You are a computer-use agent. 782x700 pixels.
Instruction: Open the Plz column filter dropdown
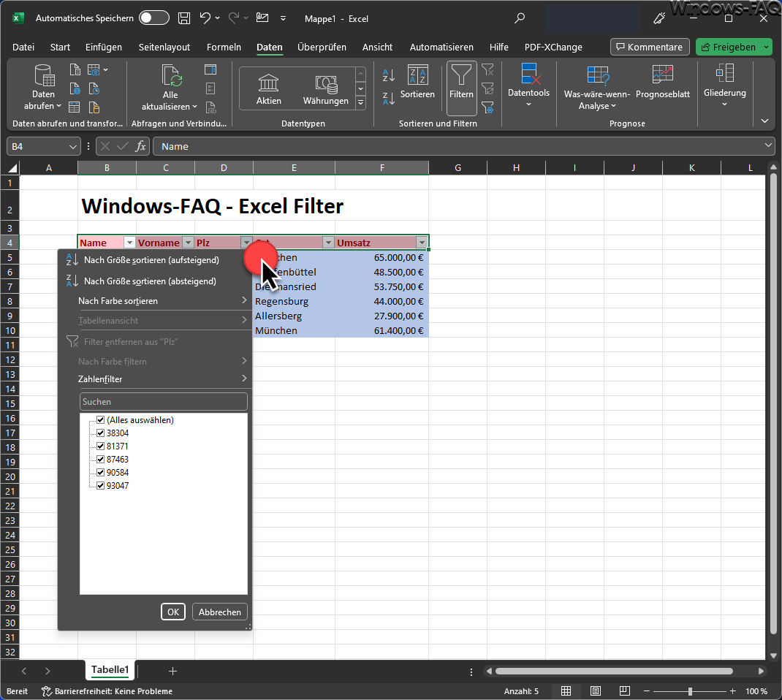click(x=246, y=243)
